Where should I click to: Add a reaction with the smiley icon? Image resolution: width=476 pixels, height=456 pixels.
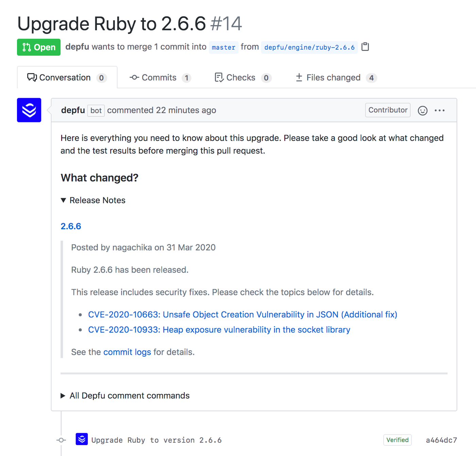click(x=422, y=110)
